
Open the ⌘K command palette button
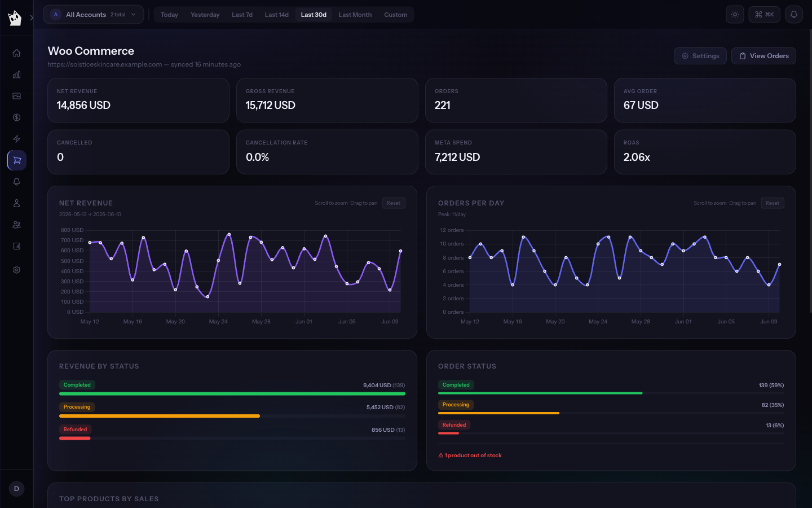(x=764, y=15)
